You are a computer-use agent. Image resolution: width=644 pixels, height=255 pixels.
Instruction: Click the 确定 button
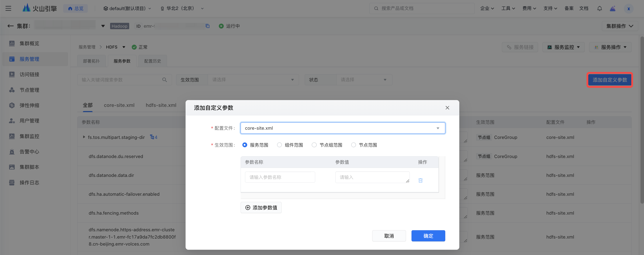click(x=428, y=236)
